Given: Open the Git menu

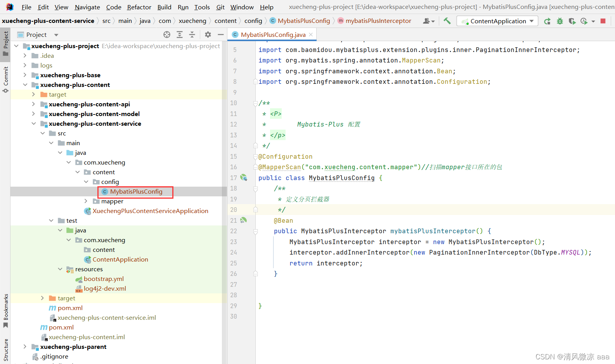Looking at the screenshot, I should [x=220, y=7].
